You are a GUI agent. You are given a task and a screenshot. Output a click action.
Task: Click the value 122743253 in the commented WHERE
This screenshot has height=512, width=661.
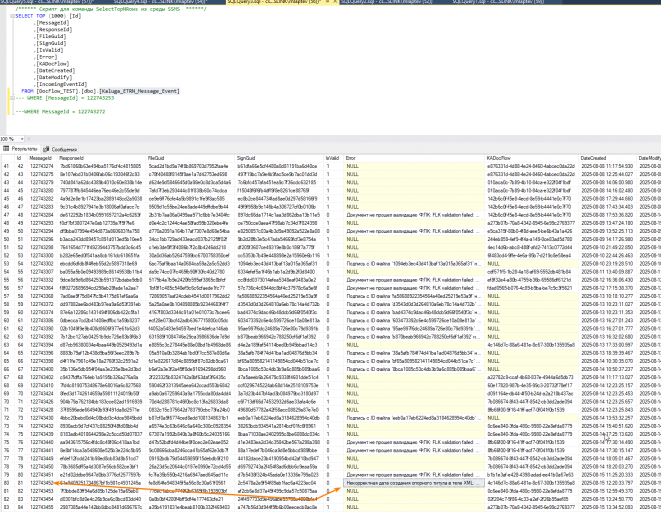click(x=100, y=98)
